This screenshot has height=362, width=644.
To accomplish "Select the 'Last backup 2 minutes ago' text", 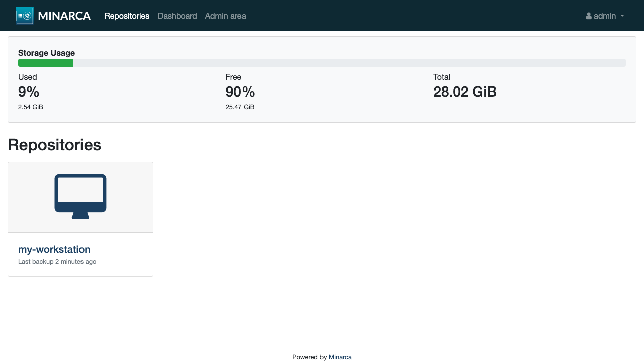I will (57, 262).
